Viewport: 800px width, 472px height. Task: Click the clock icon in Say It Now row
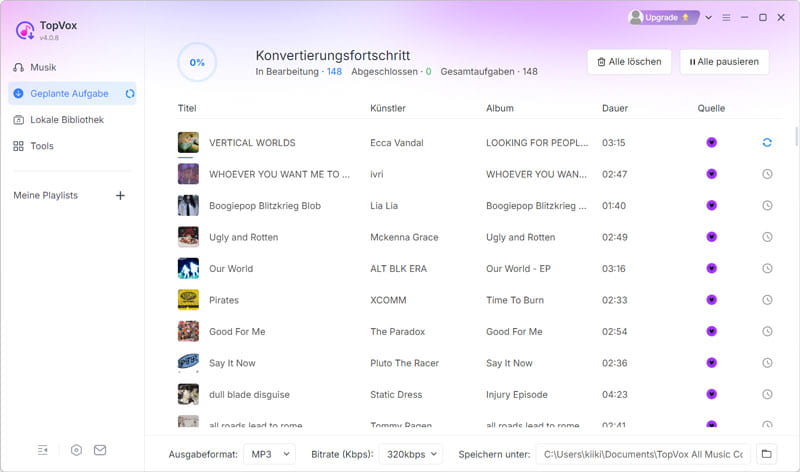[767, 363]
